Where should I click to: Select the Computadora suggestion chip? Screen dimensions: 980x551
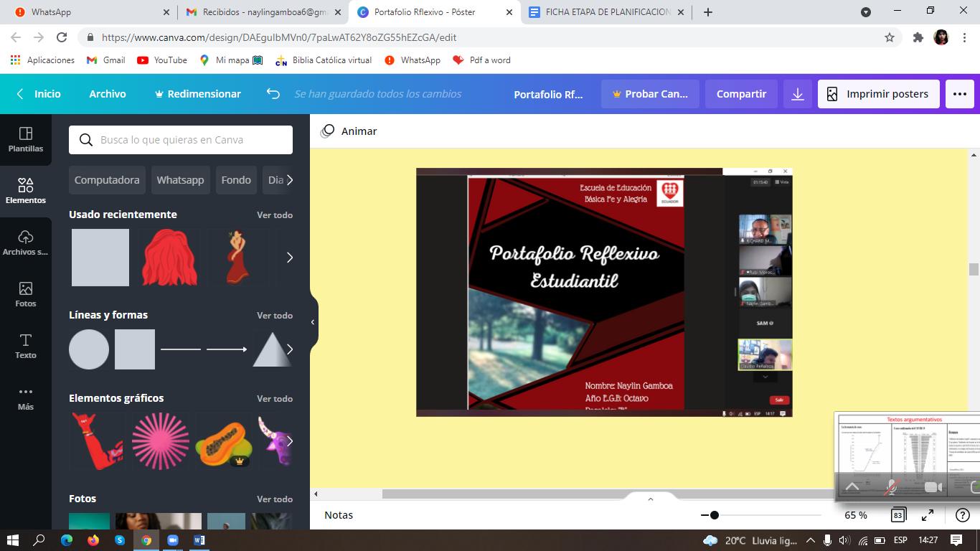[107, 180]
